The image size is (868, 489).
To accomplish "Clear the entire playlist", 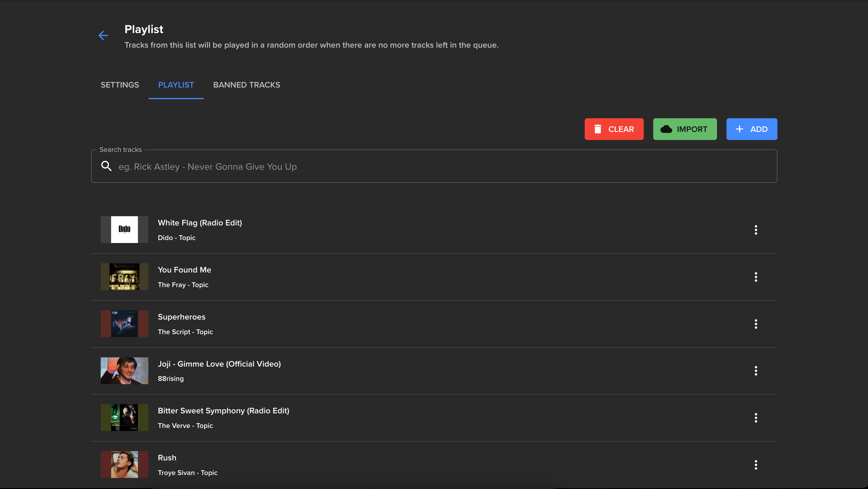I will pos(614,129).
